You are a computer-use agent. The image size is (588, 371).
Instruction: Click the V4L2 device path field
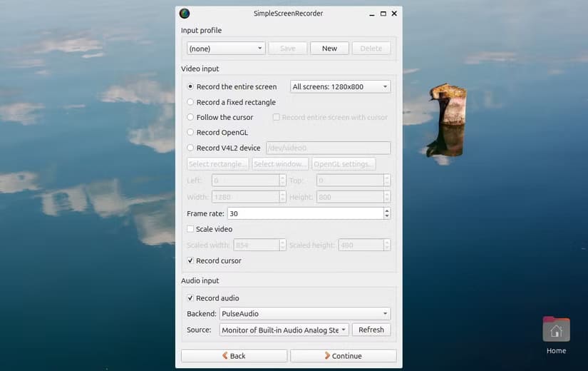tap(328, 148)
